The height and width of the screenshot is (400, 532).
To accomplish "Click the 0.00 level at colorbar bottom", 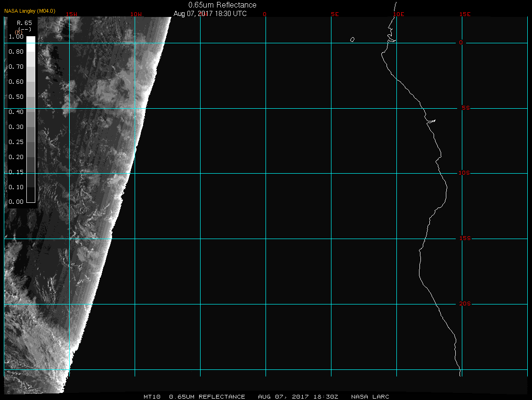I will tap(16, 202).
